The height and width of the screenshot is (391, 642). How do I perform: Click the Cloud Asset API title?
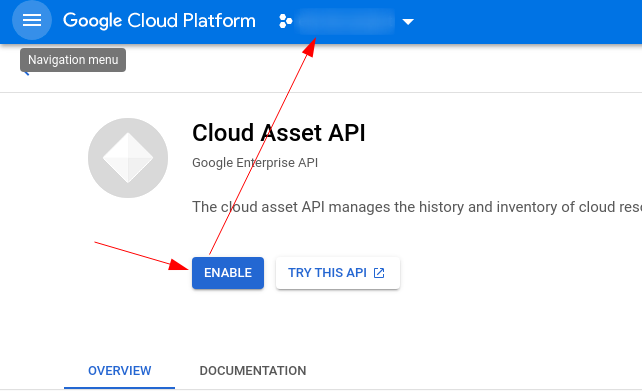(278, 133)
